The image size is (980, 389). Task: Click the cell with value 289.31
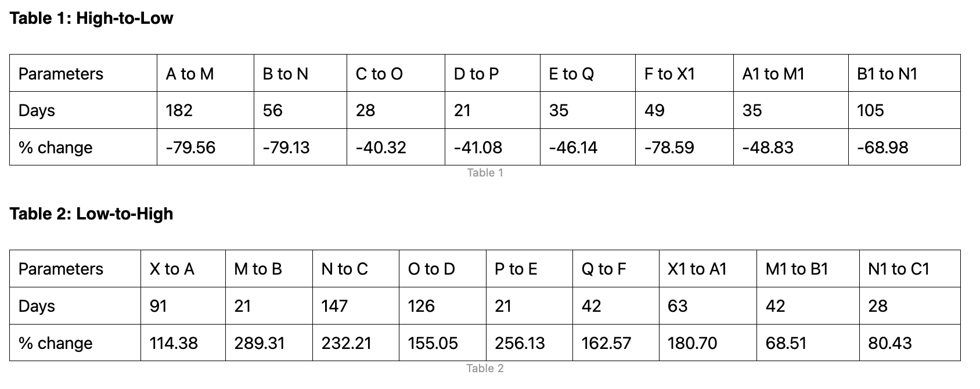[x=269, y=343]
